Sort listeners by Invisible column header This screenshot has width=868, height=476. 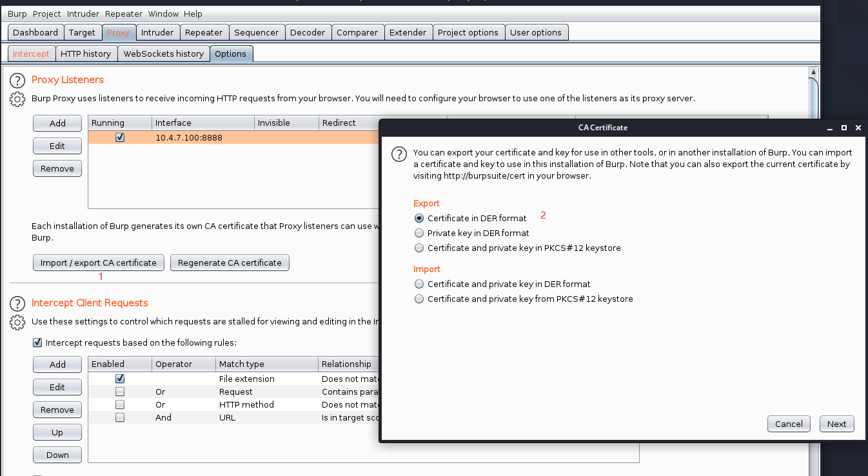(286, 123)
